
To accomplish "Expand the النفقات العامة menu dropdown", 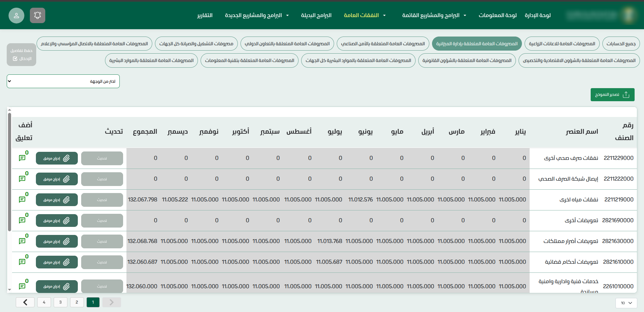I will click(365, 15).
